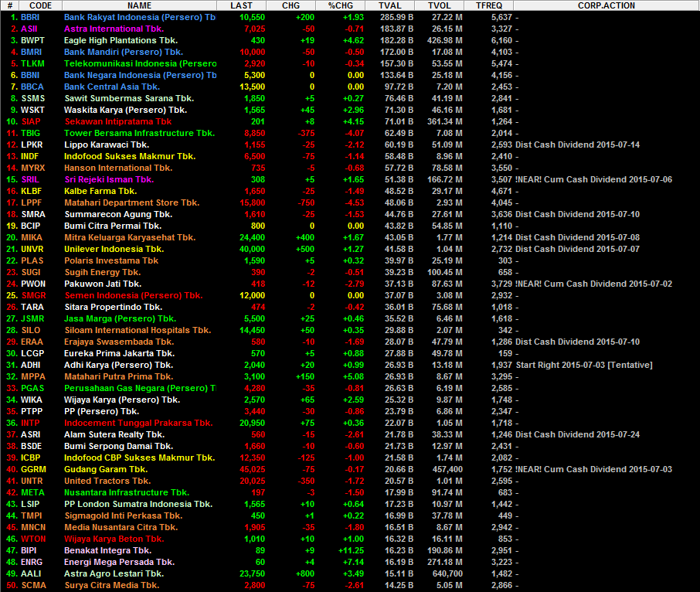Sort by the %CHG column header
This screenshot has width=700, height=592.
pos(341,5)
